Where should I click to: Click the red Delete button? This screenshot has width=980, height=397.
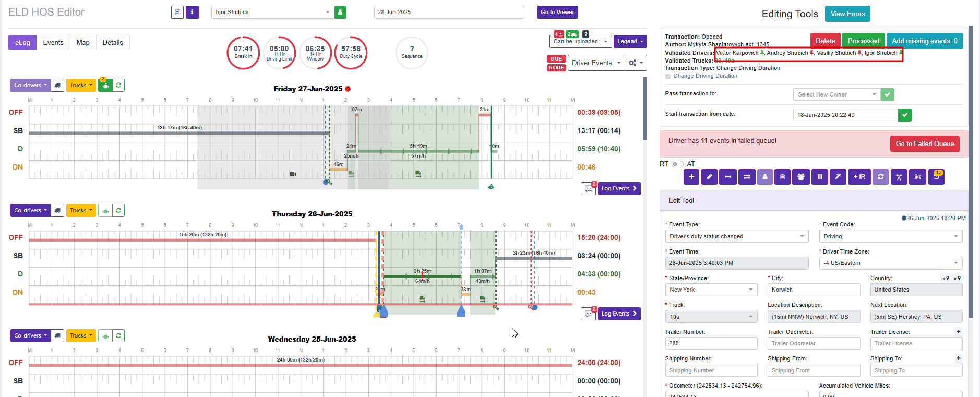tap(825, 41)
